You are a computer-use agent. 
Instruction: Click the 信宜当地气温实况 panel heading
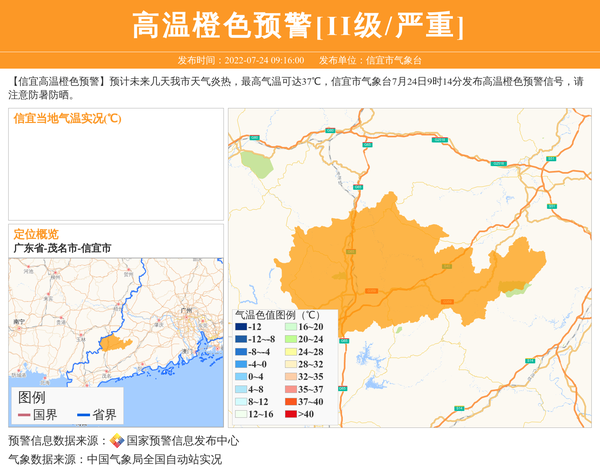pos(67,118)
